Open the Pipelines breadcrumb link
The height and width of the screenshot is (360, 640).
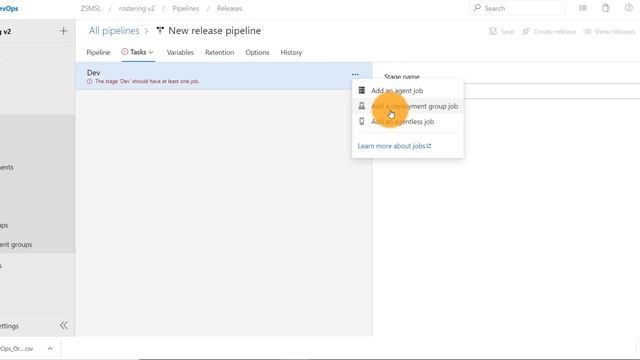(x=186, y=8)
